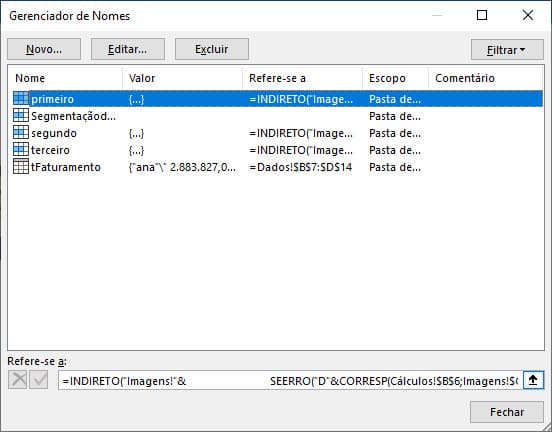Screen dimensions: 552x432
Task: Click the terceiro defined-name icon
Action: pos(21,149)
